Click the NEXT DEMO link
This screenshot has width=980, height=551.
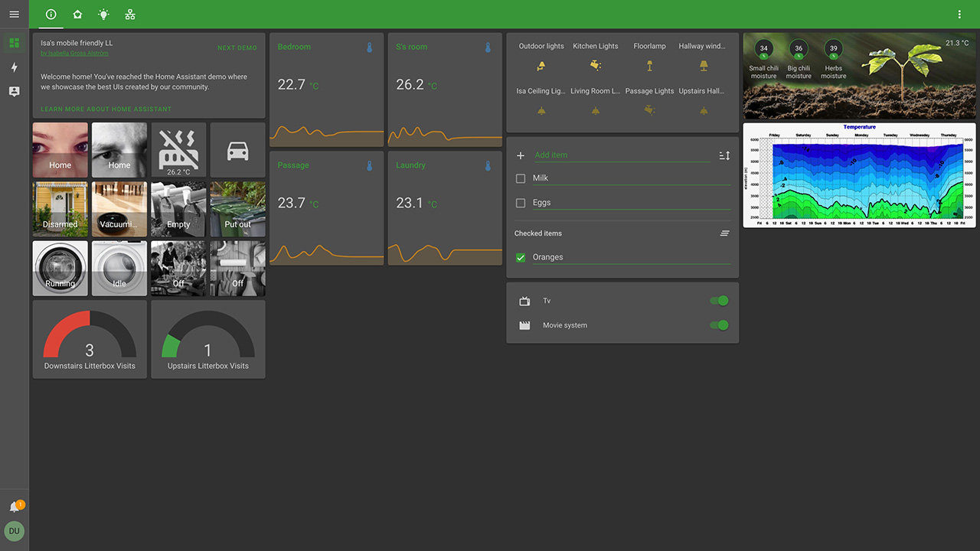pyautogui.click(x=237, y=47)
